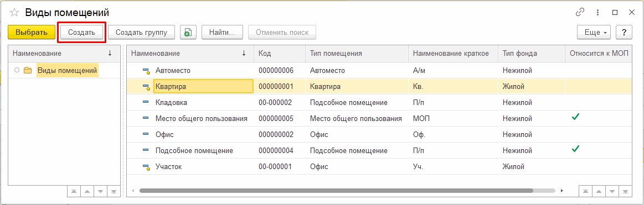Click the copy-create item icon button
Image resolution: width=644 pixels, height=205 pixels.
[188, 33]
